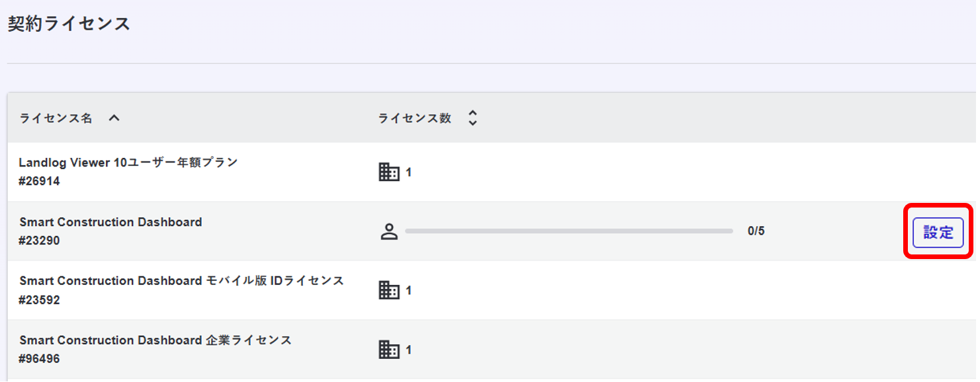980x382 pixels.
Task: Click user icon in Smart Construction Dashboard row
Action: pos(389,231)
